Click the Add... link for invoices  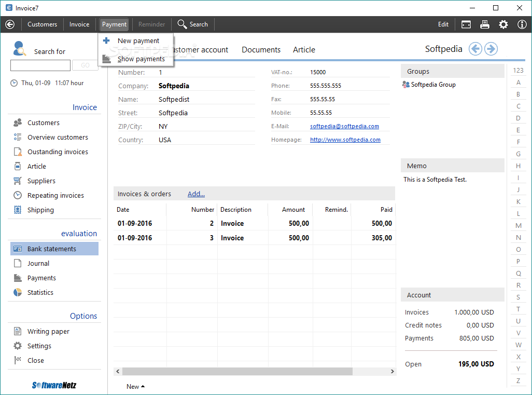pyautogui.click(x=196, y=194)
